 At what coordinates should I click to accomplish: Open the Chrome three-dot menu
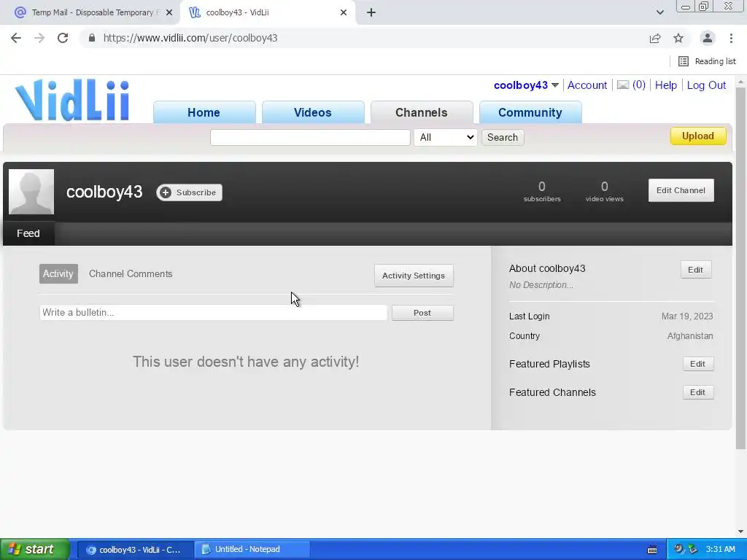tap(731, 38)
